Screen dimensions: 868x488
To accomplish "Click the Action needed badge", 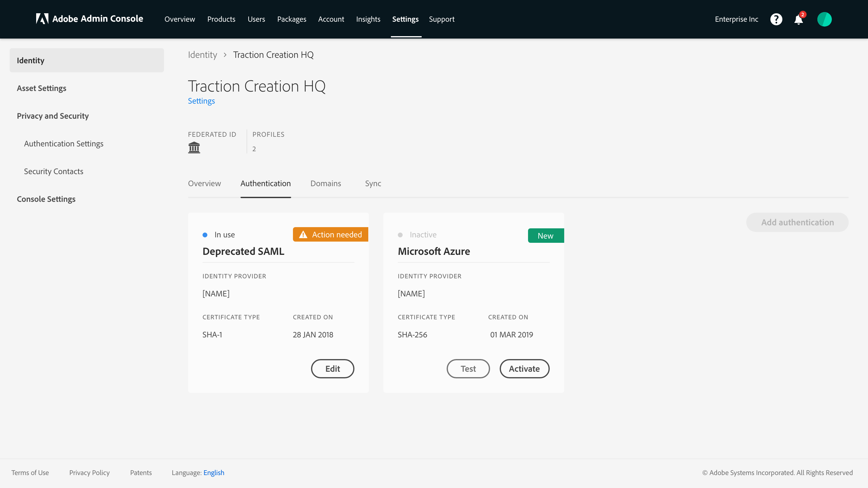I will pos(331,234).
